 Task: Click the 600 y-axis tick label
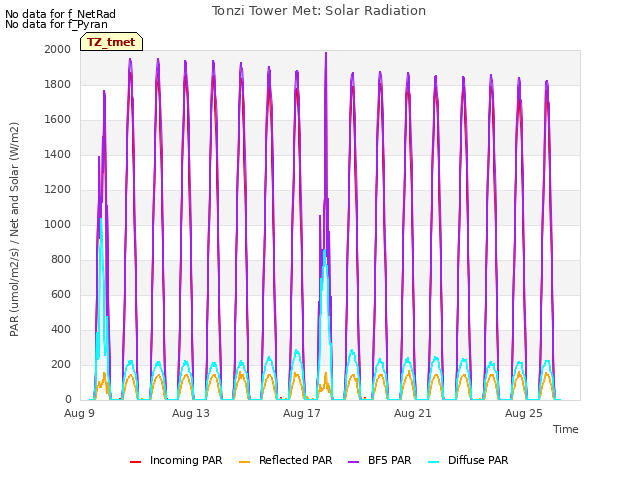point(61,295)
